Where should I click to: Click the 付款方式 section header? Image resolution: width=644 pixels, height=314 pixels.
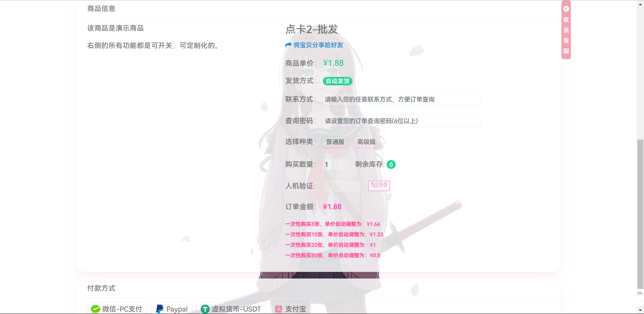click(101, 288)
